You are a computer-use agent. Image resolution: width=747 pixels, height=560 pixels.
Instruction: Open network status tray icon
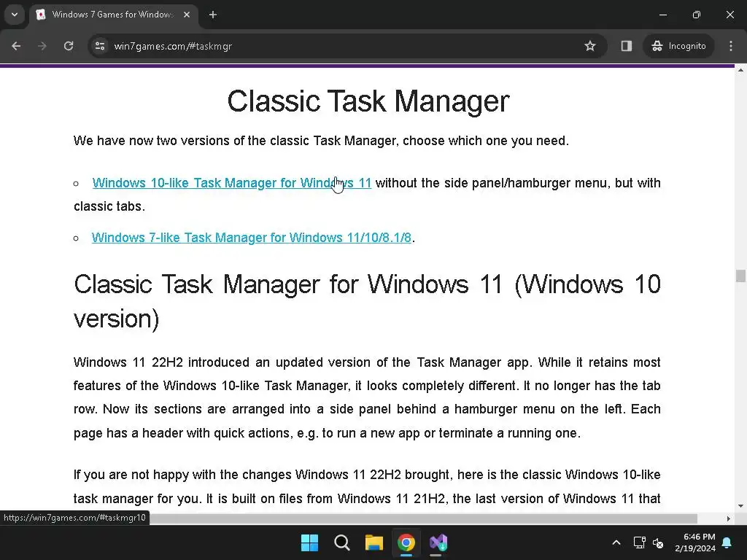[x=639, y=542]
